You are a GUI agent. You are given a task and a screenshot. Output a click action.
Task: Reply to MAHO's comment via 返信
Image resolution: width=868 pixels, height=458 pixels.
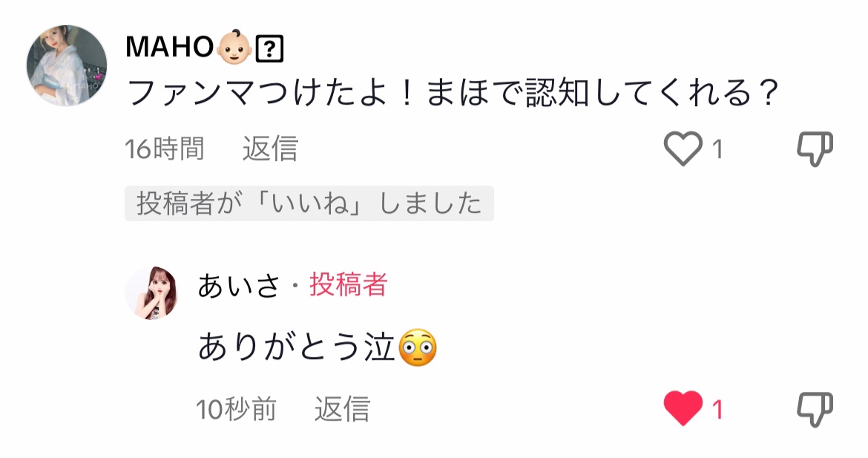270,149
